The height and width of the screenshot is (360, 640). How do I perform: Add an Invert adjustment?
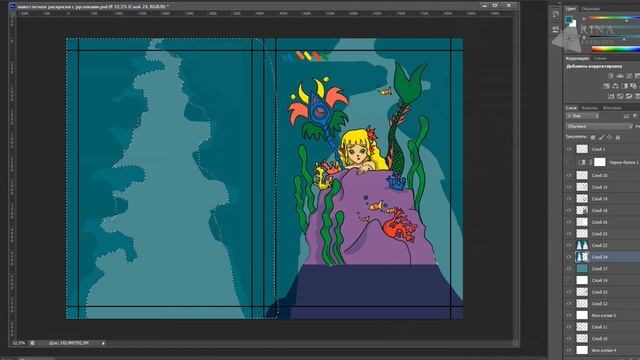(x=611, y=96)
